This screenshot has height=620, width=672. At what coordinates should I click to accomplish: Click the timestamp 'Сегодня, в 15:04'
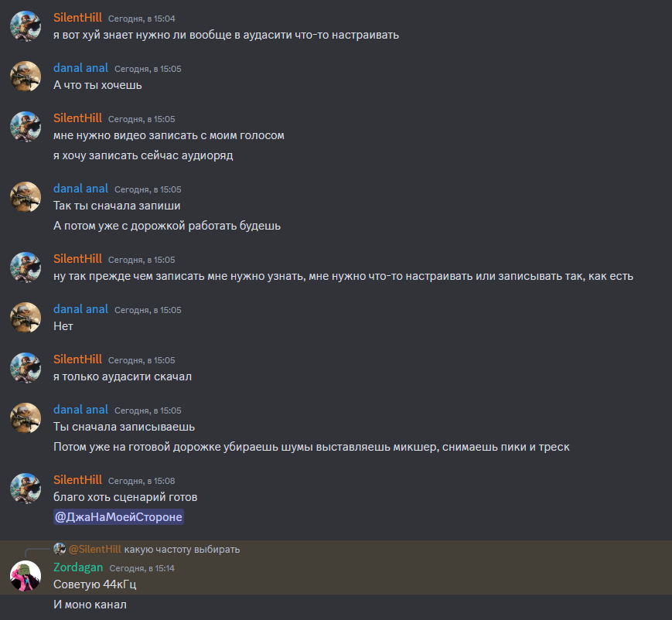point(142,19)
